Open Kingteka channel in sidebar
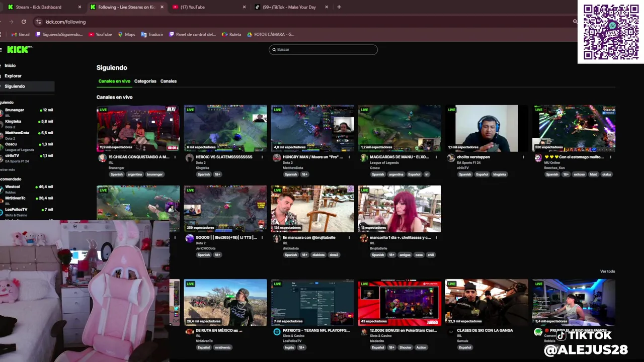This screenshot has height=362, width=644. (27, 124)
